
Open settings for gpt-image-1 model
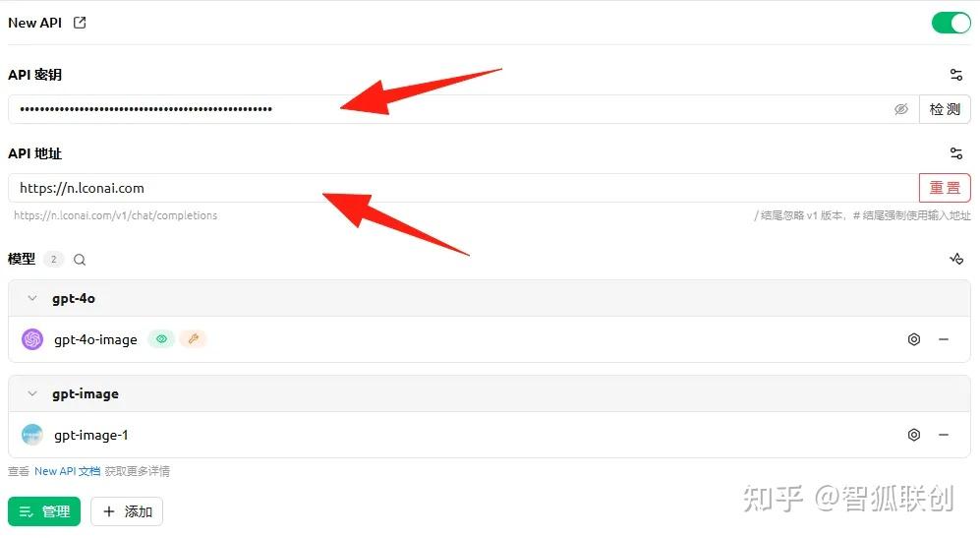click(914, 434)
